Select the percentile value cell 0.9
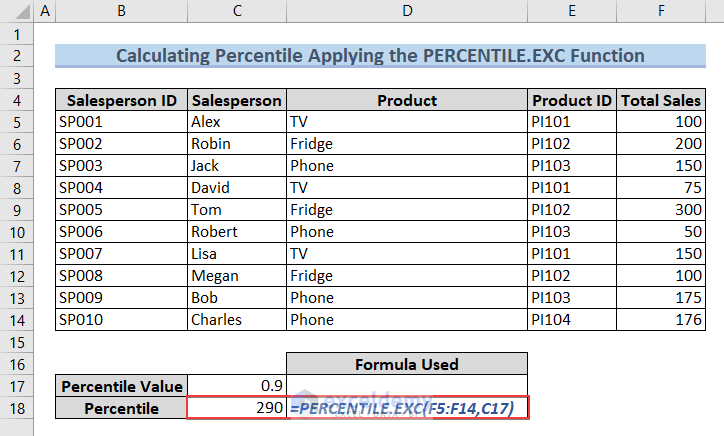Viewport: 724px width, 436px height. 236,386
